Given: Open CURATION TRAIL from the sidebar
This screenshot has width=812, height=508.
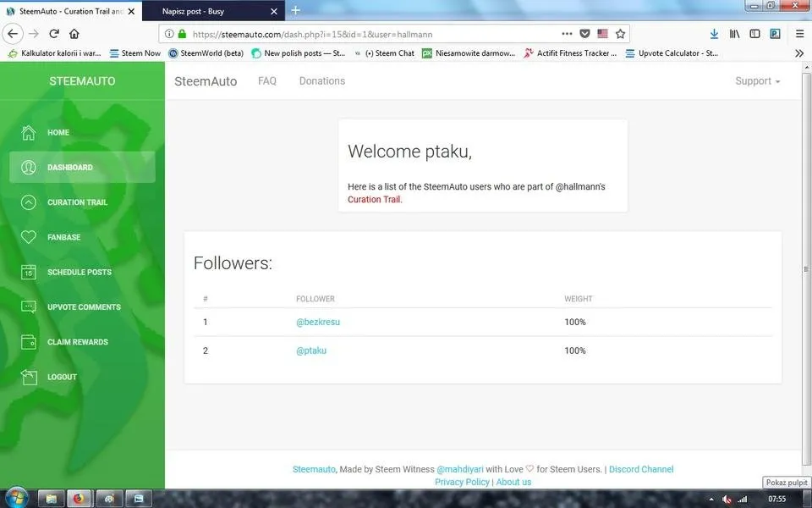Looking at the screenshot, I should click(82, 202).
